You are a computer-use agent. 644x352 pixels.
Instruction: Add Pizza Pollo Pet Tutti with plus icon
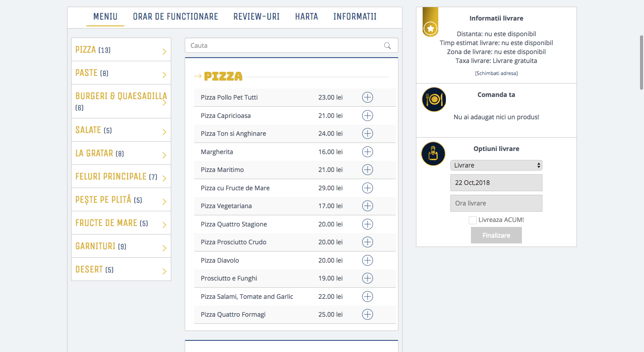367,97
